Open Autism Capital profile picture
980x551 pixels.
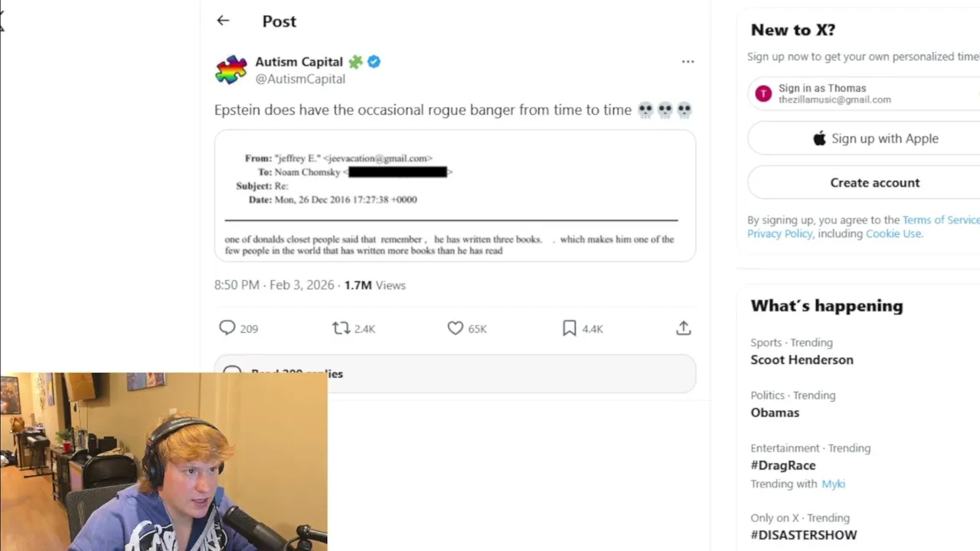pyautogui.click(x=231, y=70)
